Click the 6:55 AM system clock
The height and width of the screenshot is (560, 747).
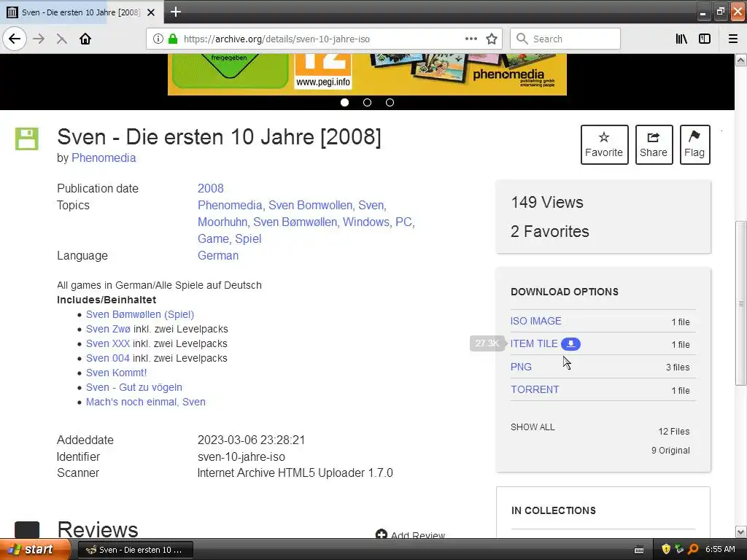click(720, 549)
